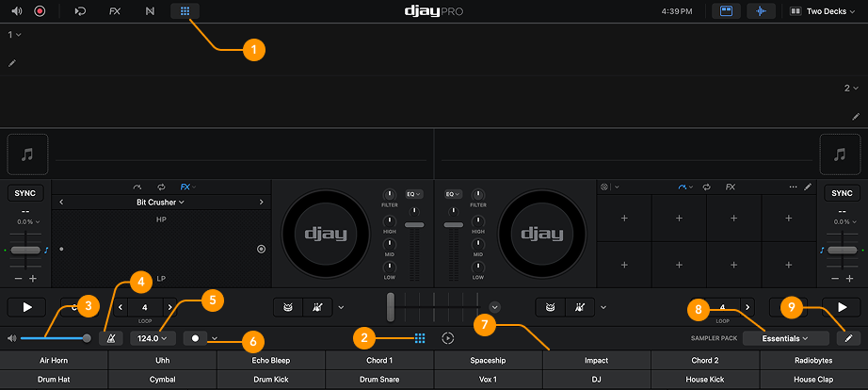The image size is (868, 390).
Task: Open deck 2 target mode icon above pads
Action: coord(604,187)
